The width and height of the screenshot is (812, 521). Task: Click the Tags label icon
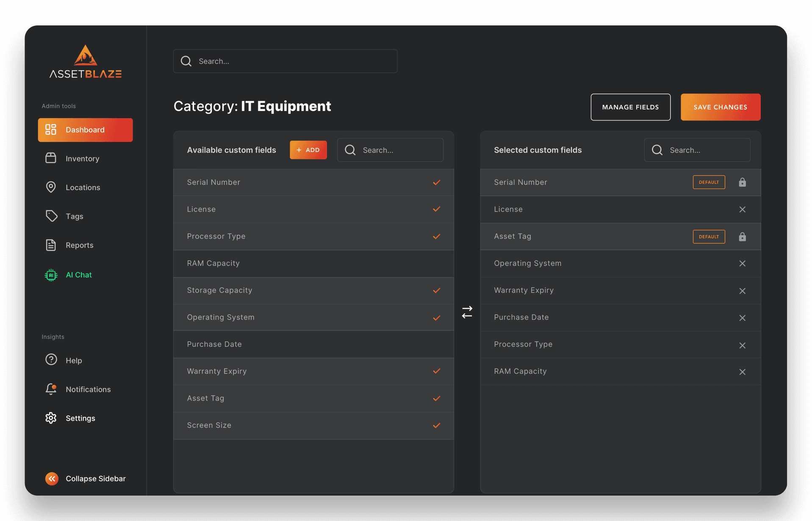[x=51, y=216]
